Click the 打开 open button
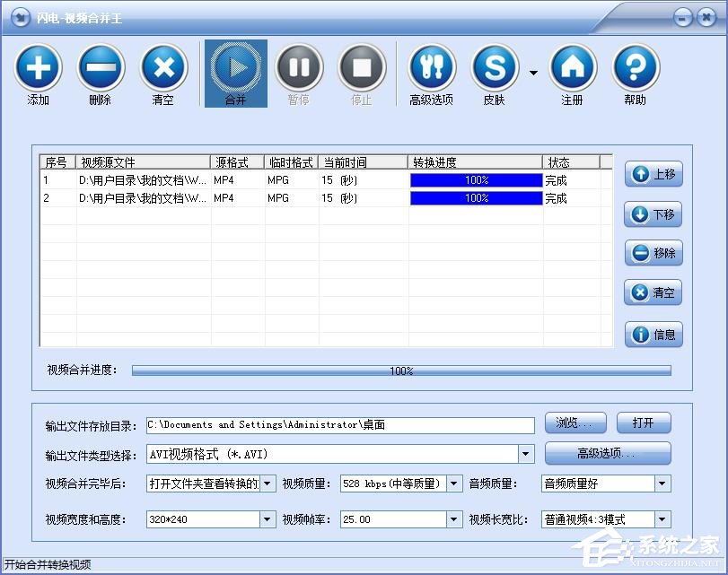Image resolution: width=728 pixels, height=575 pixels. 644,423
